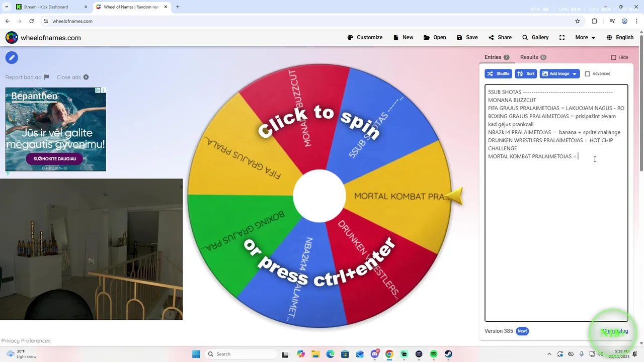Open the Customize palette option
Image resolution: width=644 pixels, height=362 pixels.
click(365, 38)
